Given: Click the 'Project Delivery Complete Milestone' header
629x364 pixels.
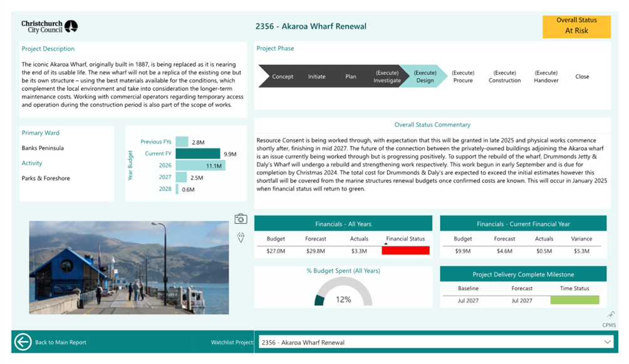Looking at the screenshot, I should [523, 274].
